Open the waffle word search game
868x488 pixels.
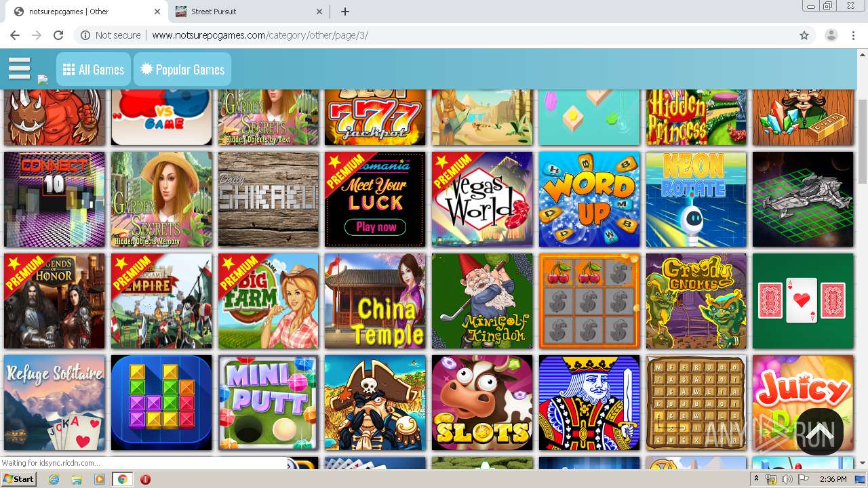[x=696, y=403]
